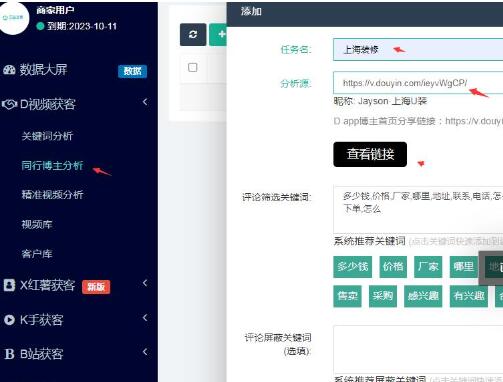
Task: Open the X红薯获客 menu
Action: point(47,285)
